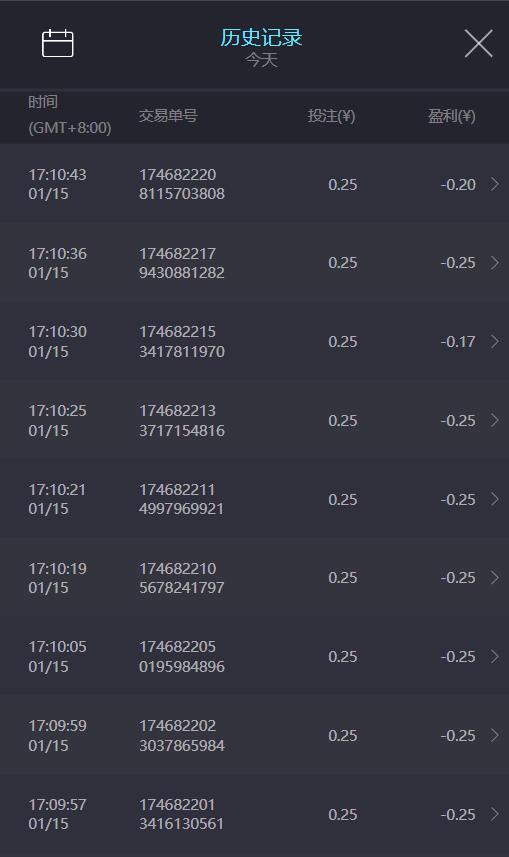This screenshot has width=509, height=857.
Task: Click chevron beside 17:09:59 record
Action: (x=494, y=735)
